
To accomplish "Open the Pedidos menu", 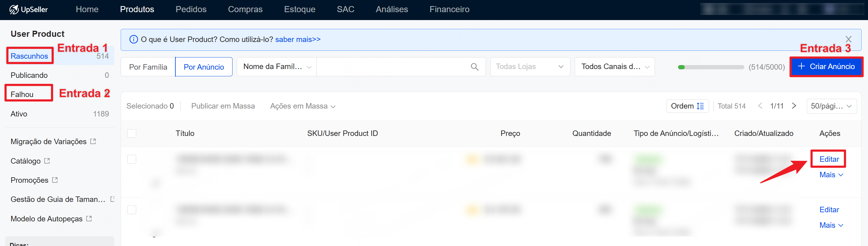I will (x=191, y=9).
